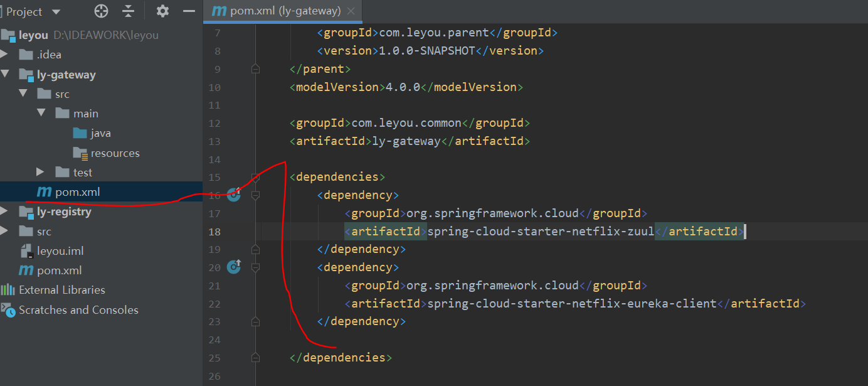Image resolution: width=868 pixels, height=386 pixels.
Task: Click the java folder icon
Action: coord(80,133)
